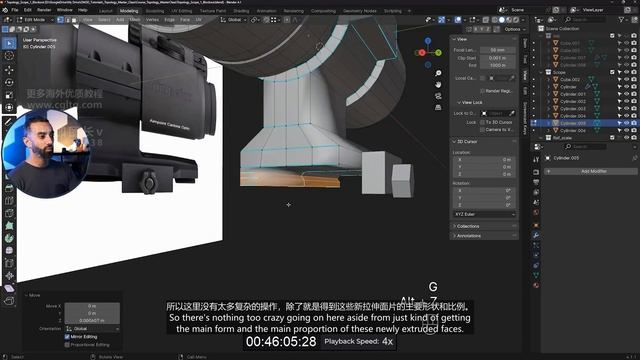Select the Cursor tool
Viewport: 640px width, 360px height.
click(9, 56)
